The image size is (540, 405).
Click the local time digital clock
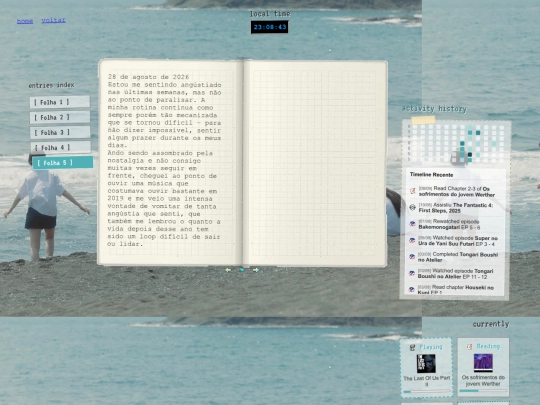(x=269, y=27)
